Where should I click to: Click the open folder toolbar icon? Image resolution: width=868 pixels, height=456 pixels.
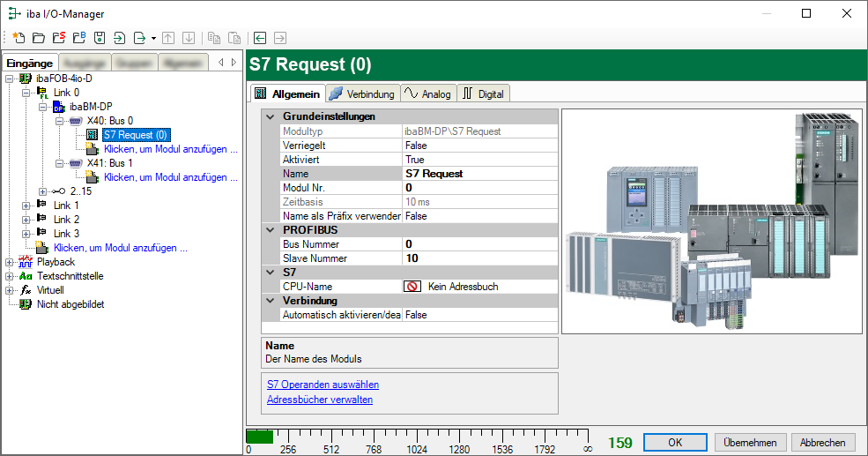(38, 38)
